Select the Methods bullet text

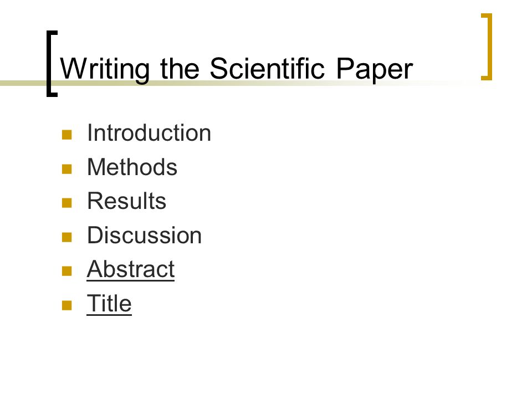coord(132,167)
